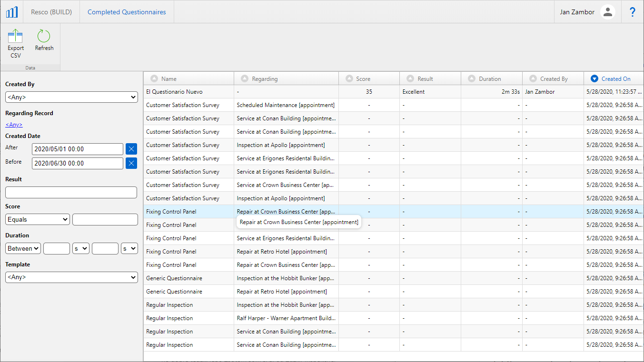The image size is (644, 362).
Task: Expand the Score Equals operator dropdown
Action: point(38,219)
